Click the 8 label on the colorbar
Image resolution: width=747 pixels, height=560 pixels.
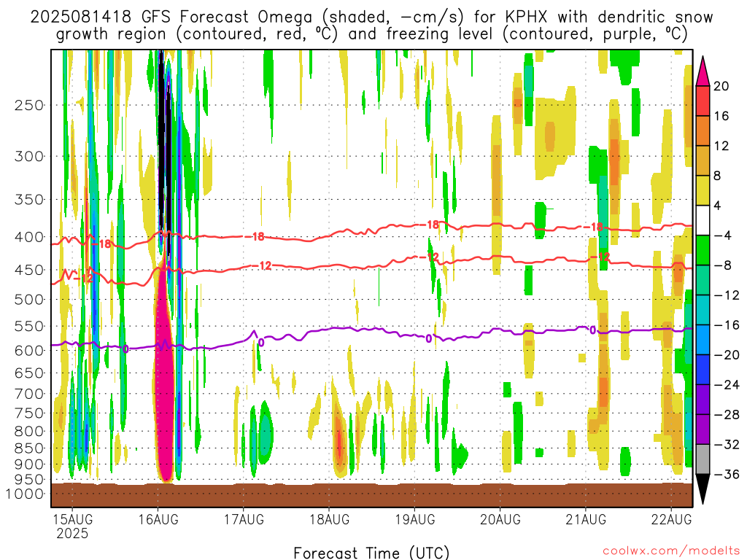(x=717, y=176)
